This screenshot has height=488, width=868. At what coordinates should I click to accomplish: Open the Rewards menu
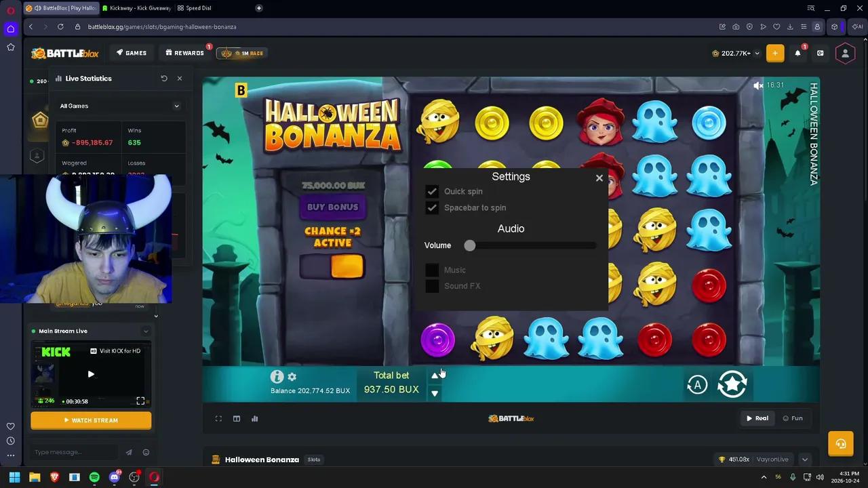point(184,53)
